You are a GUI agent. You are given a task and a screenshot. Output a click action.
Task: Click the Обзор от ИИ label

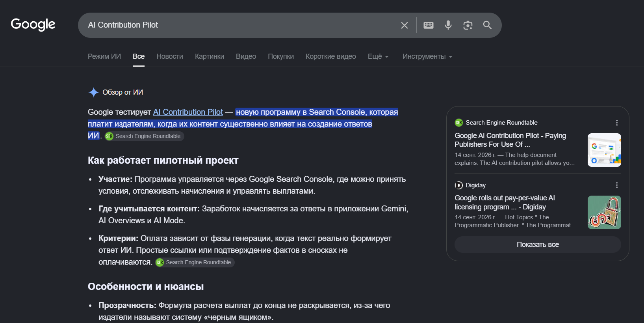point(123,92)
